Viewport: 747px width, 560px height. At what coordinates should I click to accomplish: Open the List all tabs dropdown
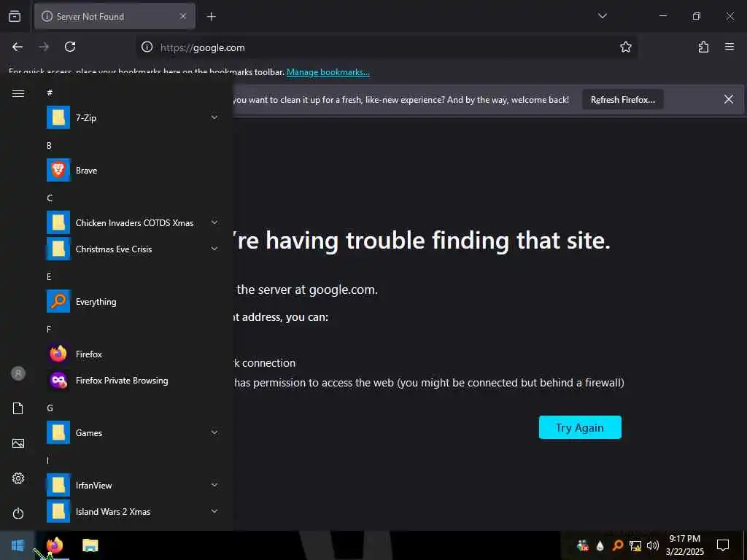tap(602, 16)
